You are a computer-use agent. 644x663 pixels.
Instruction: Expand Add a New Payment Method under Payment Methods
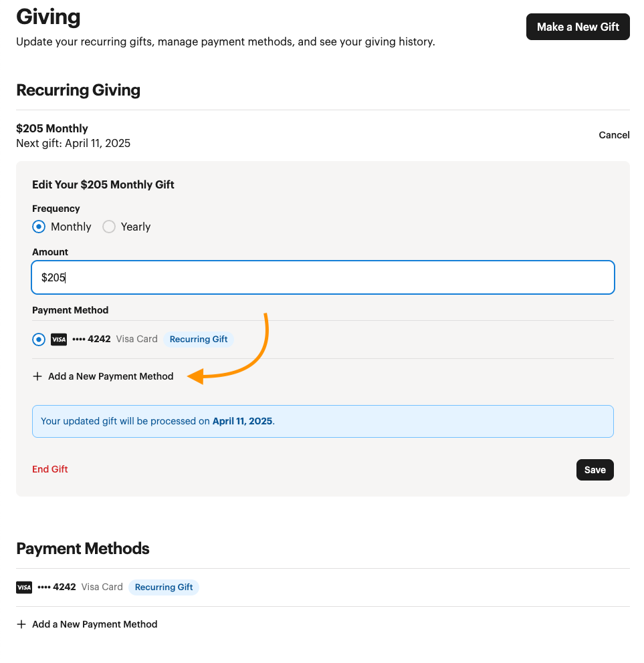94,624
